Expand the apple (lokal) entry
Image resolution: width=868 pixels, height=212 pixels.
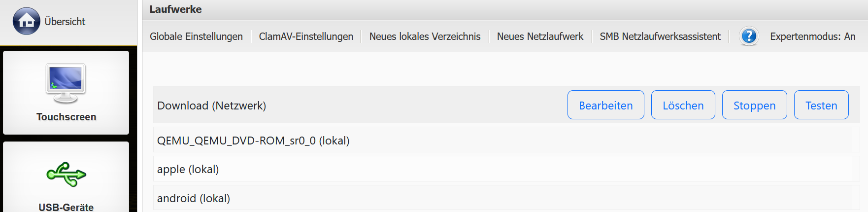[188, 169]
